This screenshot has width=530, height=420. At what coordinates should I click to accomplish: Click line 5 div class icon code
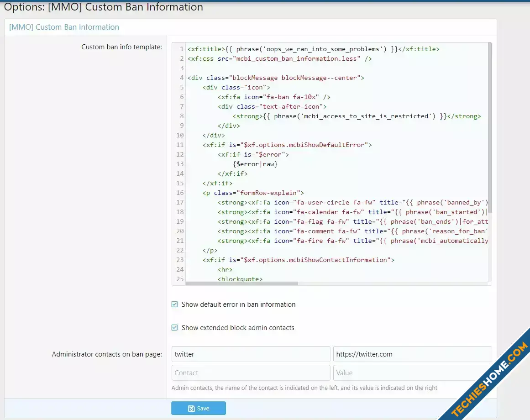pos(236,87)
